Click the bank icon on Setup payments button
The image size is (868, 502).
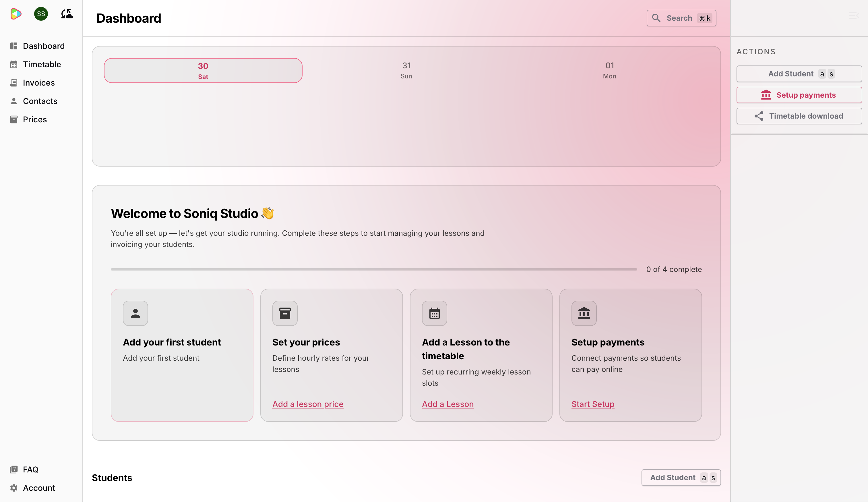tap(766, 95)
